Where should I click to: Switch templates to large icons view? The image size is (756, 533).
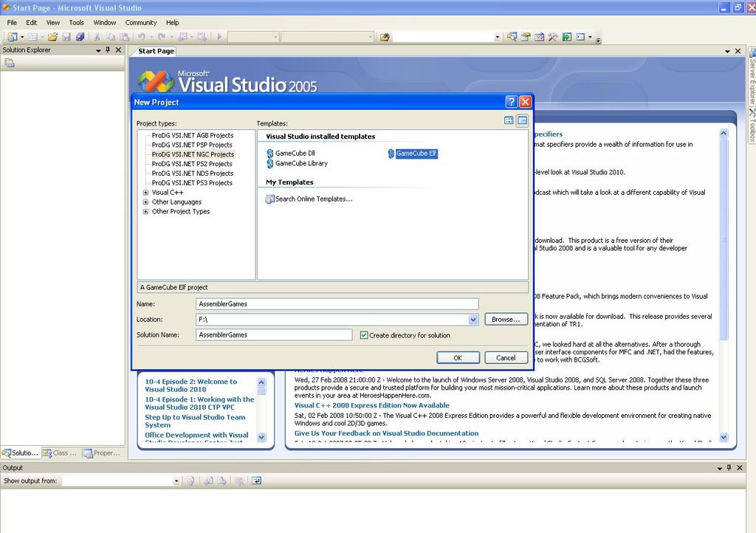pos(509,120)
